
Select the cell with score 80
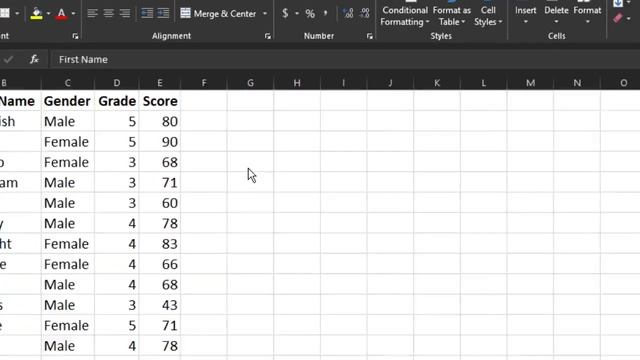click(160, 121)
